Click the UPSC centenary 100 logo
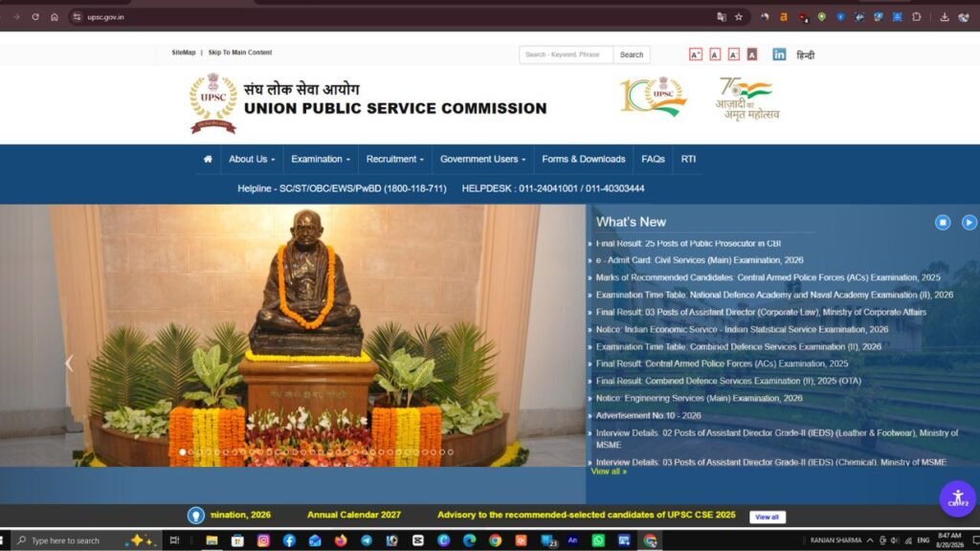Image resolution: width=980 pixels, height=551 pixels. click(653, 97)
